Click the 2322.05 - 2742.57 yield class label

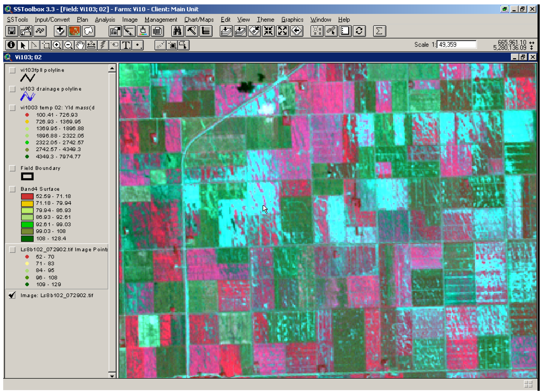click(60, 143)
